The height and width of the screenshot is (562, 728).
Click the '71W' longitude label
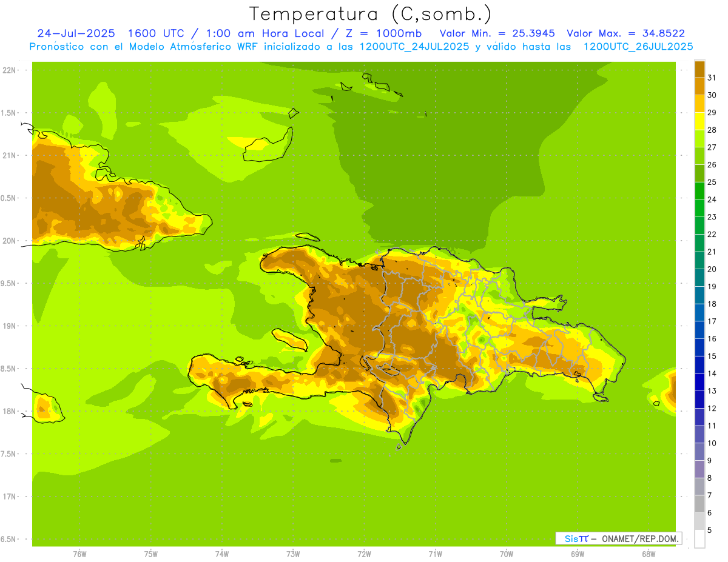pos(435,554)
